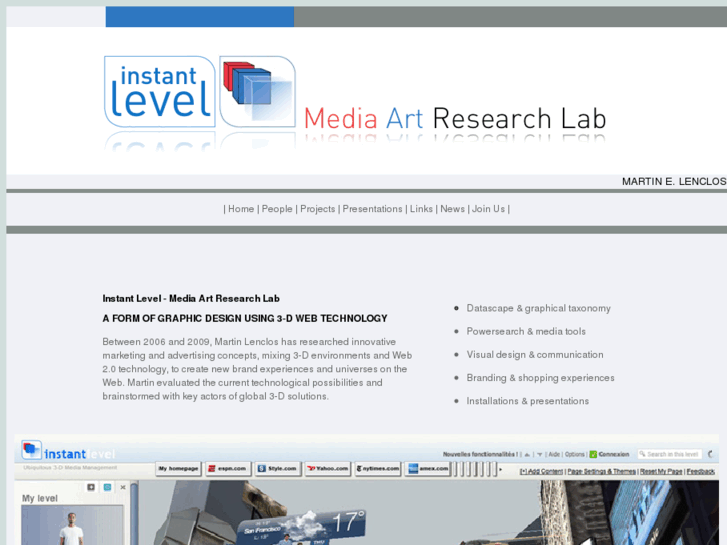Click the tab overflow arrow after amex.com

[x=500, y=469]
